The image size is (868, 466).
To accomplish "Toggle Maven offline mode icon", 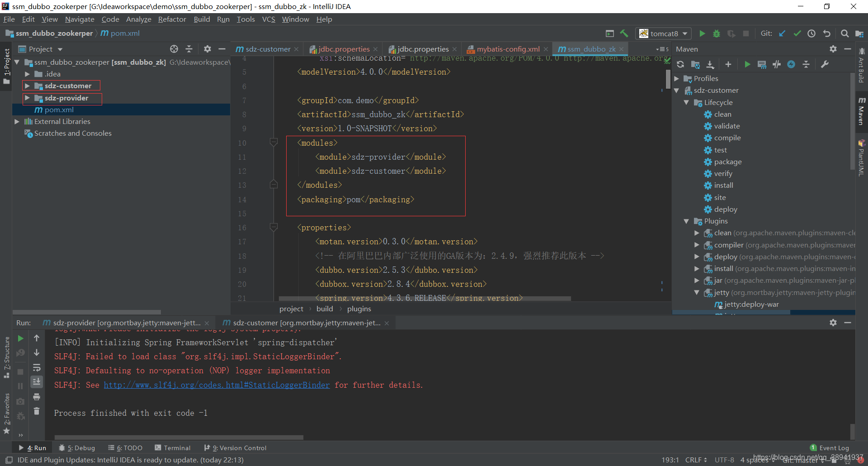I will (x=777, y=64).
